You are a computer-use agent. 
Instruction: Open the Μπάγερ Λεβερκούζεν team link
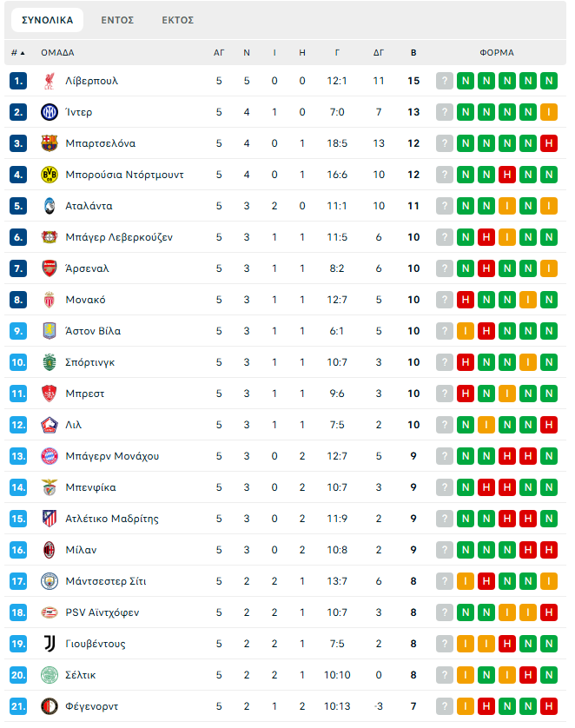coord(119,237)
